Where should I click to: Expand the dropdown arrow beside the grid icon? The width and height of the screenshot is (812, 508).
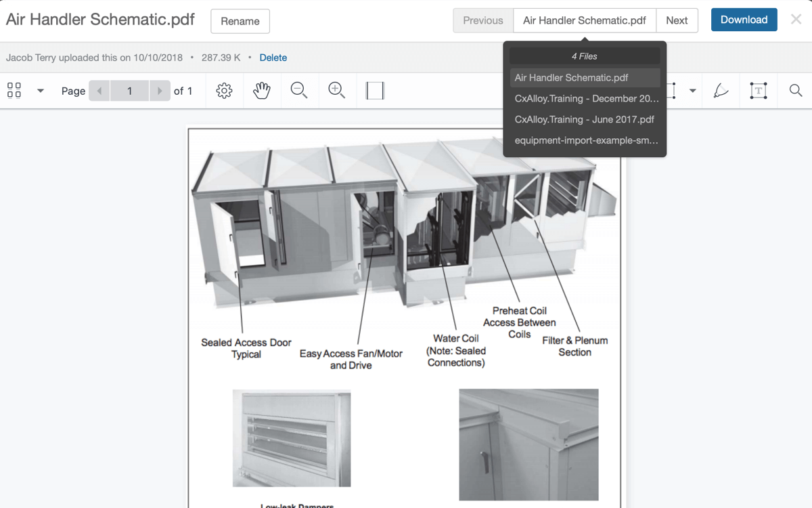pos(41,91)
